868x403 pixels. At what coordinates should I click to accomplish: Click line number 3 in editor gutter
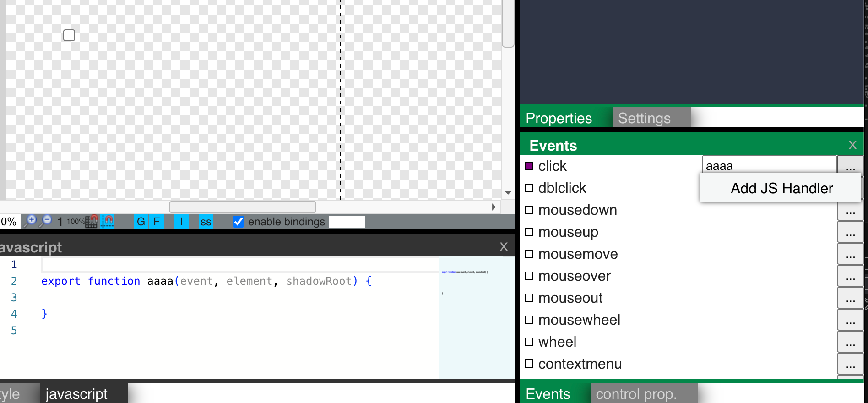coord(14,298)
